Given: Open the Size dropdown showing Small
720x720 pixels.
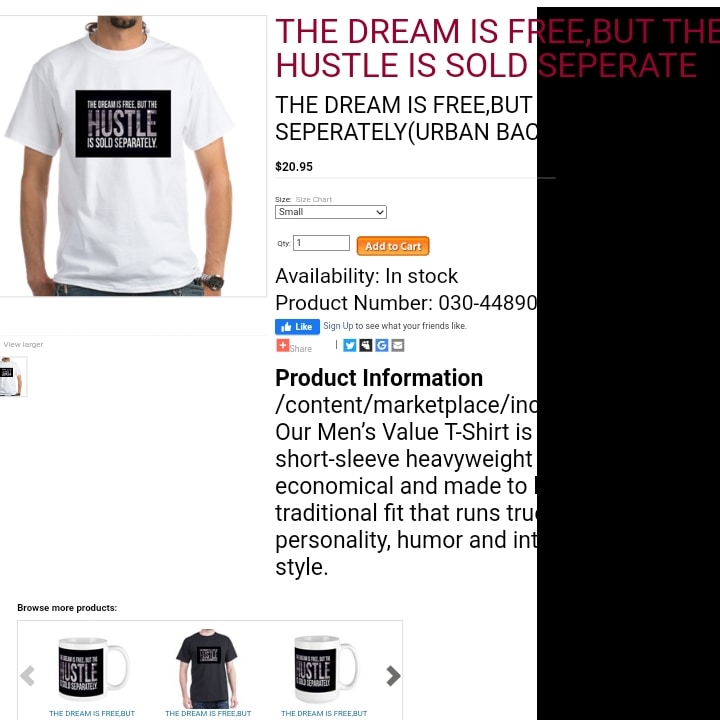Looking at the screenshot, I should (331, 212).
